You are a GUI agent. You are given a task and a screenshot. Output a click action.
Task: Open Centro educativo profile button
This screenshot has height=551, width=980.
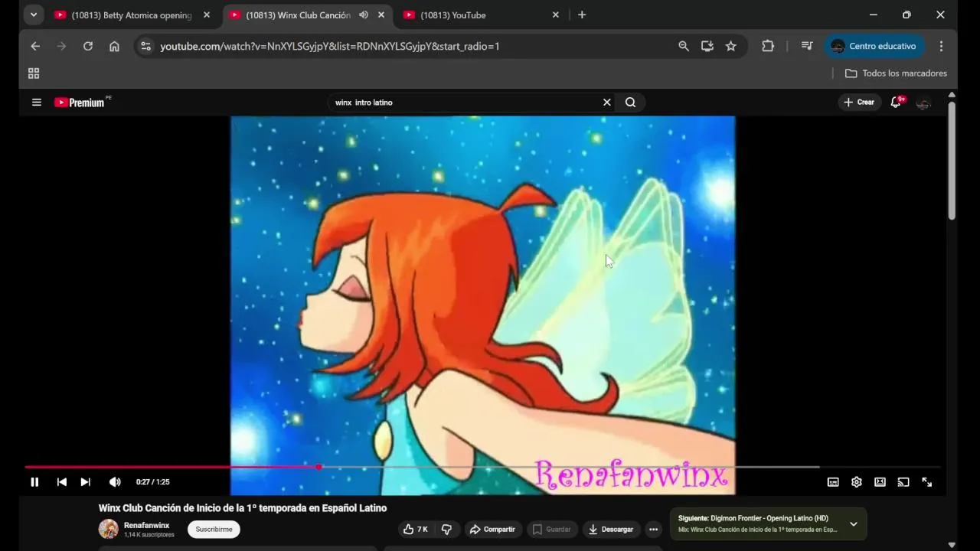(x=875, y=47)
